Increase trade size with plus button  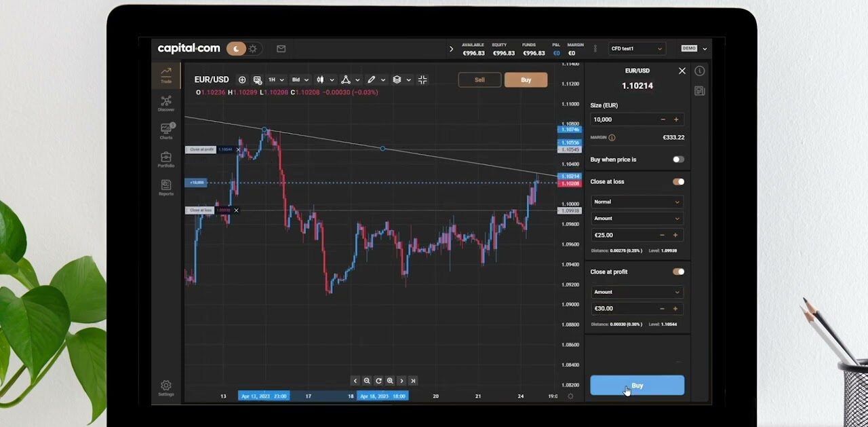pos(676,119)
